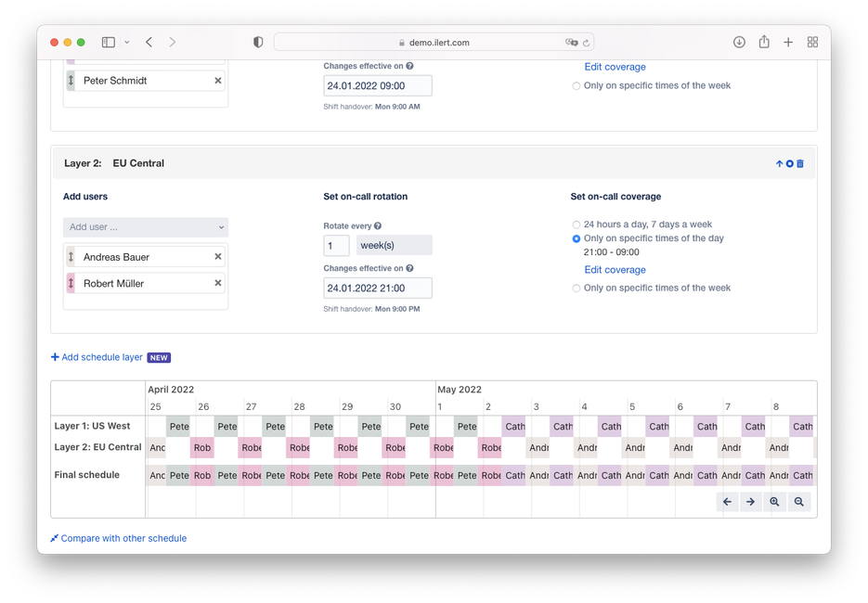Remove Robert Müller from Layer 2
Image resolution: width=868 pixels, height=603 pixels.
pyautogui.click(x=217, y=282)
